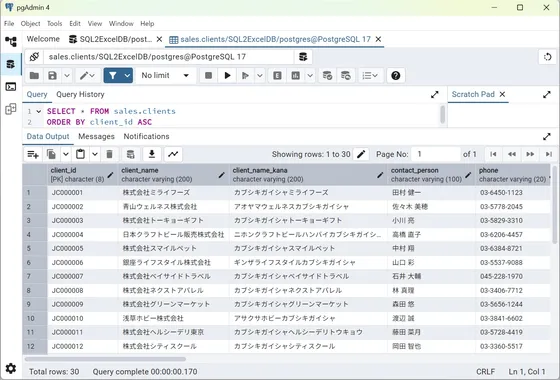Open the No limit rows dropdown
This screenshot has height=380, width=560.
pyautogui.click(x=166, y=75)
